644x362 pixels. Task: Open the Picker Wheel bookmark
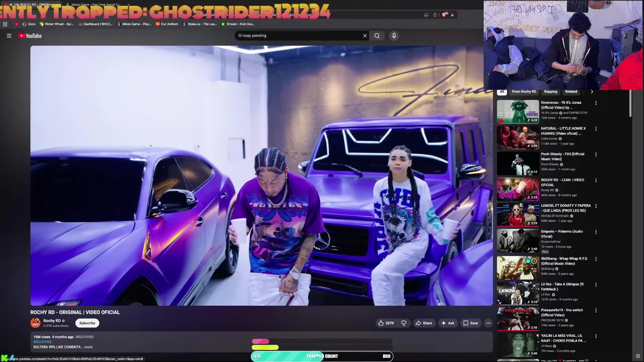(57, 24)
